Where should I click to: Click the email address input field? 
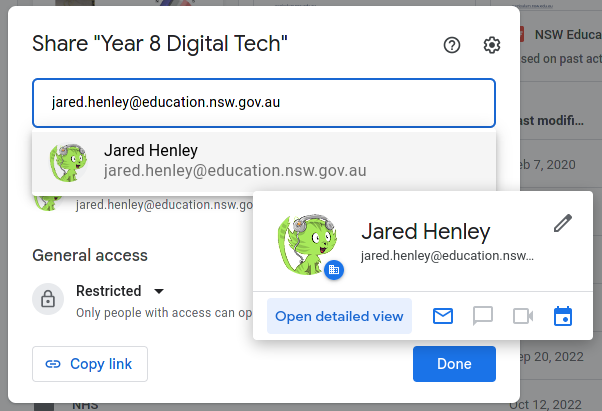[264, 103]
